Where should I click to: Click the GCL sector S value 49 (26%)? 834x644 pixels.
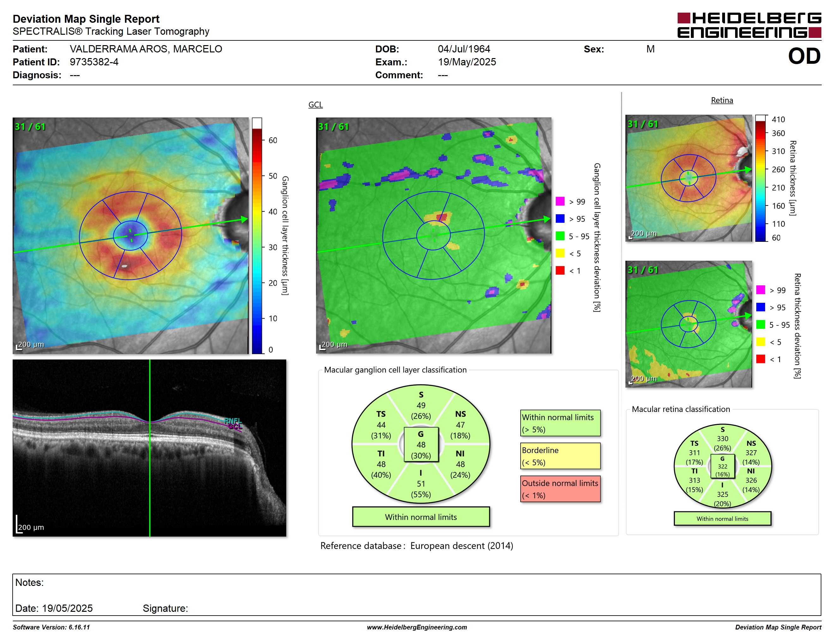[421, 410]
